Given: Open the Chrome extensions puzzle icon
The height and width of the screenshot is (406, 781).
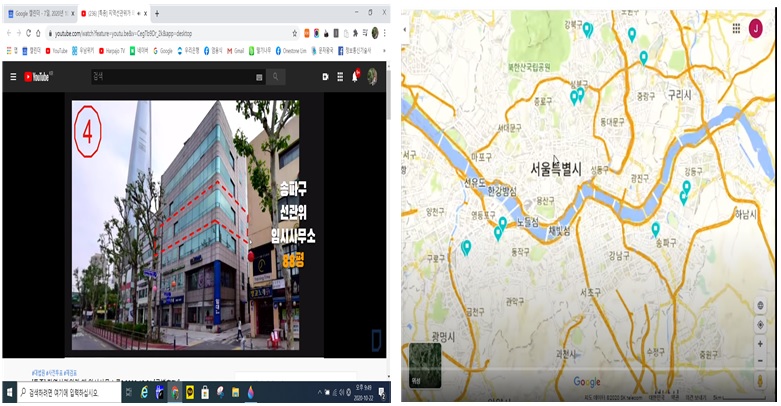Looking at the screenshot, I should click(x=355, y=33).
